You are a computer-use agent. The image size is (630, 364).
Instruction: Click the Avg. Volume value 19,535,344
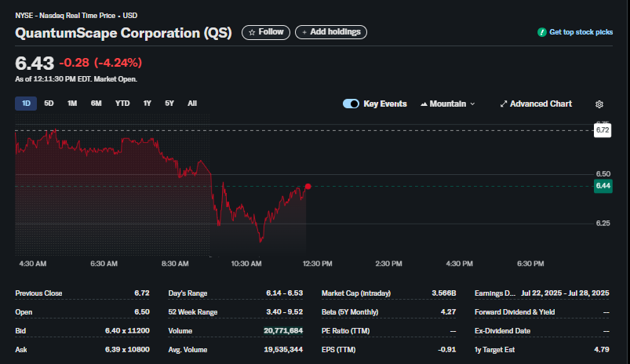(283, 350)
